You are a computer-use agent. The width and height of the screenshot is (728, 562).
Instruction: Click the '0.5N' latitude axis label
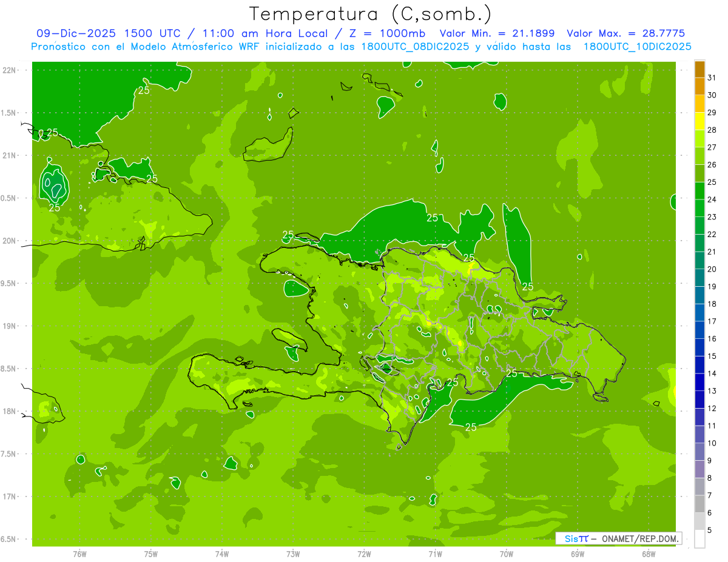click(9, 198)
